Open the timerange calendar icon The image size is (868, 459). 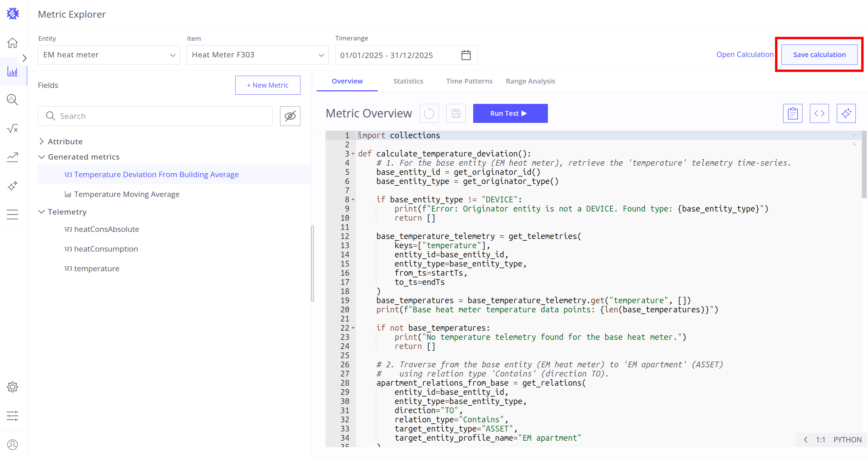pyautogui.click(x=466, y=55)
